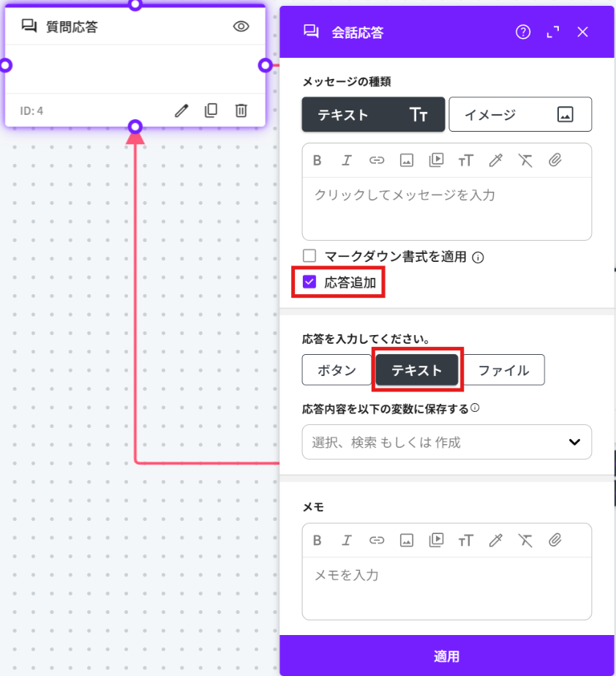Click the dropdown chevron arrow for variable
616x676 pixels.
tap(574, 442)
